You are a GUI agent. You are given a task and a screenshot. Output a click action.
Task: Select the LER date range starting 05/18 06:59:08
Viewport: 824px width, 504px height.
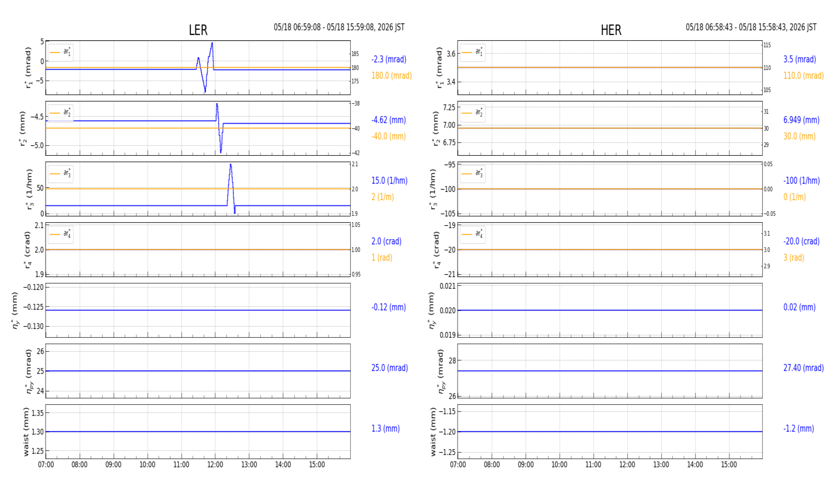point(339,27)
